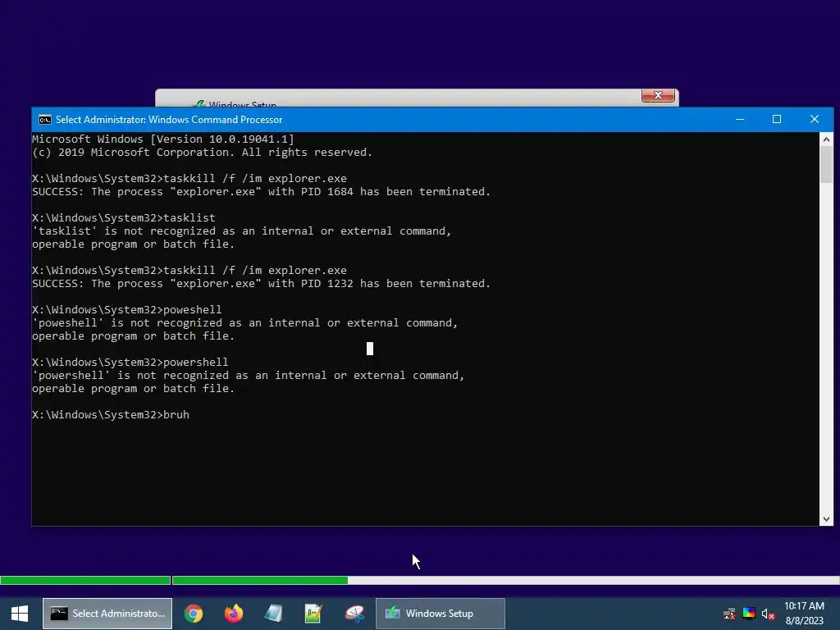The height and width of the screenshot is (630, 840).
Task: Open the notepad-style taskbar icon beside Firefox
Action: 273,614
